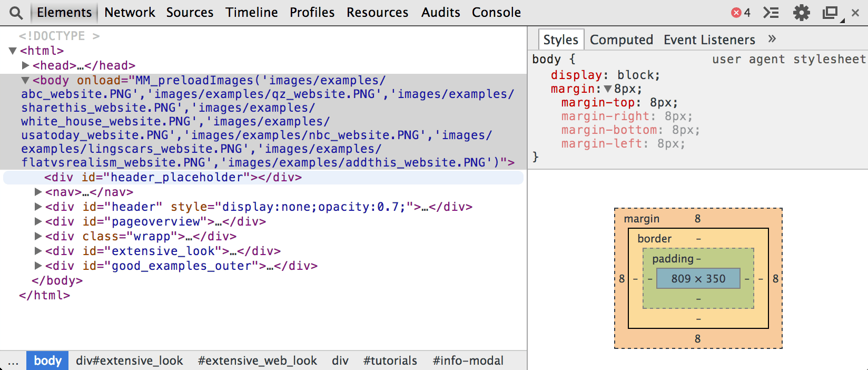Select div#extensive_look in breadcrumb
This screenshot has height=370, width=868.
[130, 361]
